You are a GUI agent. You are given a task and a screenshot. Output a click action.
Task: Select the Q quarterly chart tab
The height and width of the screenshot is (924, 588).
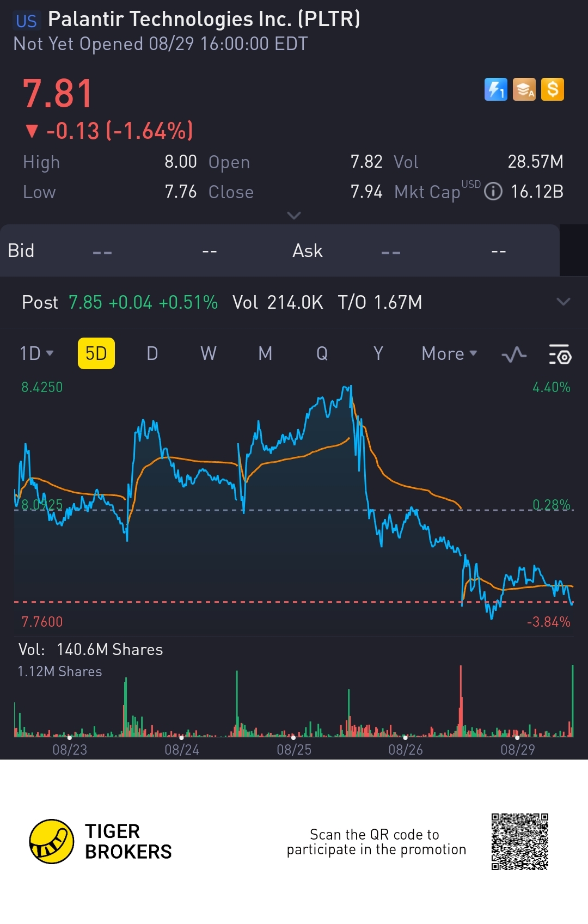coord(322,353)
